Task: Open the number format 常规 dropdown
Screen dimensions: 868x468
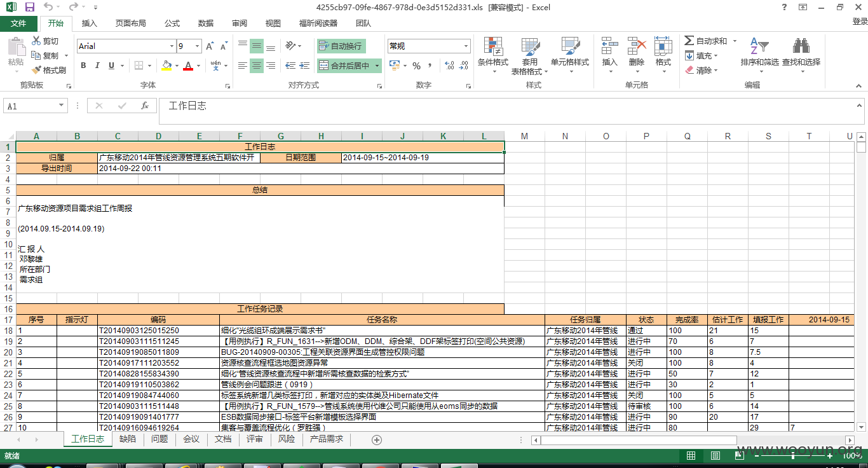Action: pyautogui.click(x=466, y=46)
